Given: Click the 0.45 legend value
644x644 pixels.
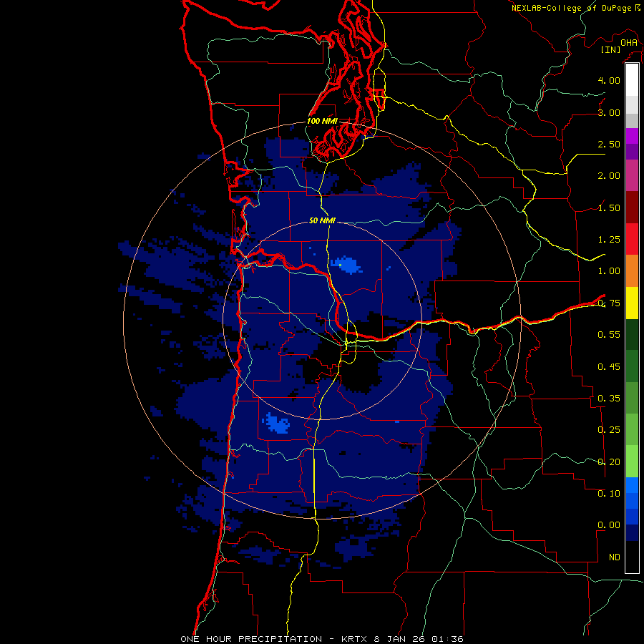Looking at the screenshot, I should tap(609, 366).
